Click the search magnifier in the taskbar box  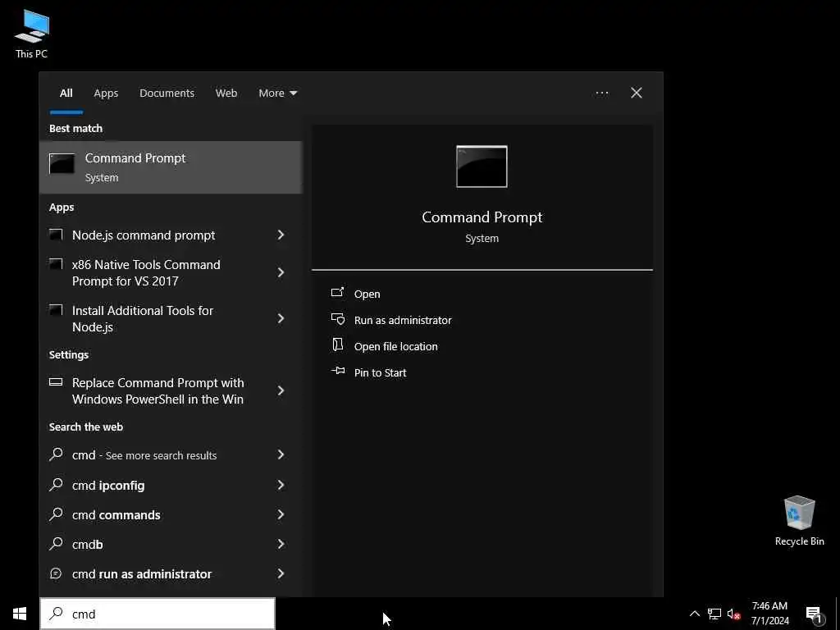pyautogui.click(x=56, y=614)
